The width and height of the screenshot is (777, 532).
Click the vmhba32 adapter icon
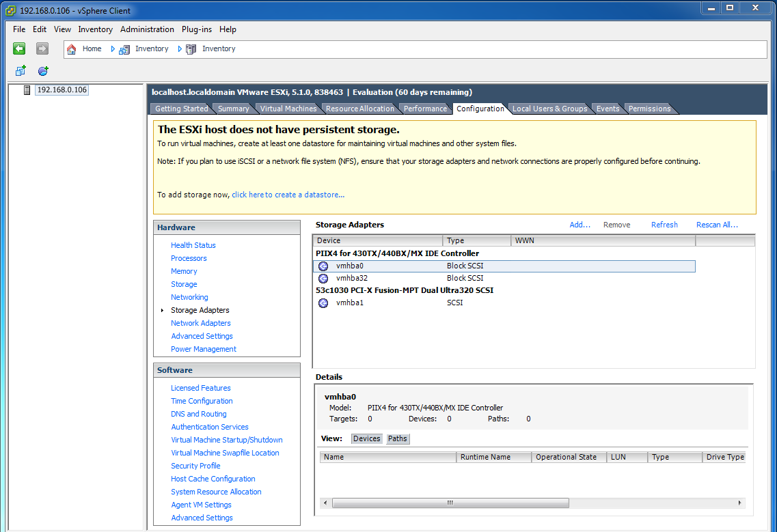coord(323,279)
